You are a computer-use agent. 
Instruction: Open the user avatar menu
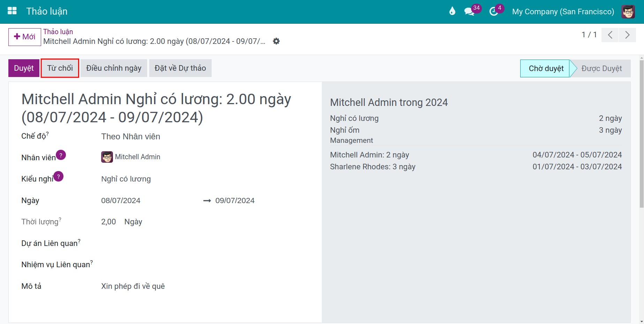628,11
